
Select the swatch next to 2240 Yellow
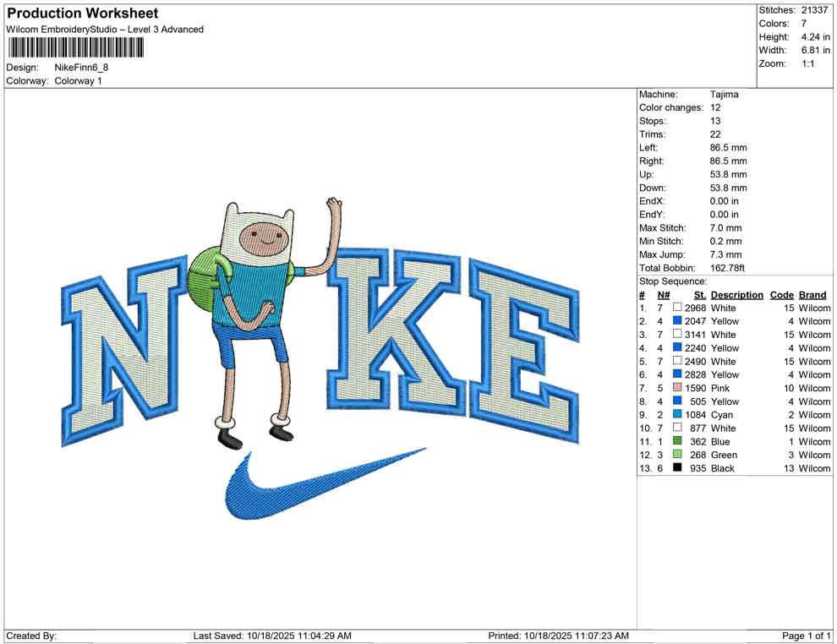coord(677,347)
